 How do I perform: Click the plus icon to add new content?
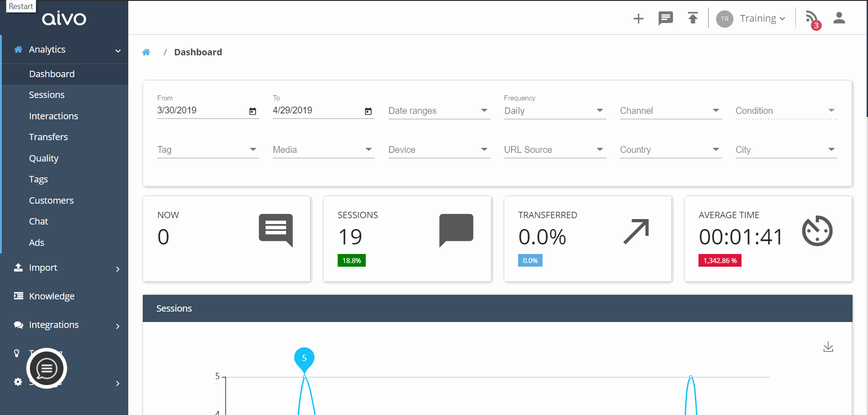coord(638,18)
